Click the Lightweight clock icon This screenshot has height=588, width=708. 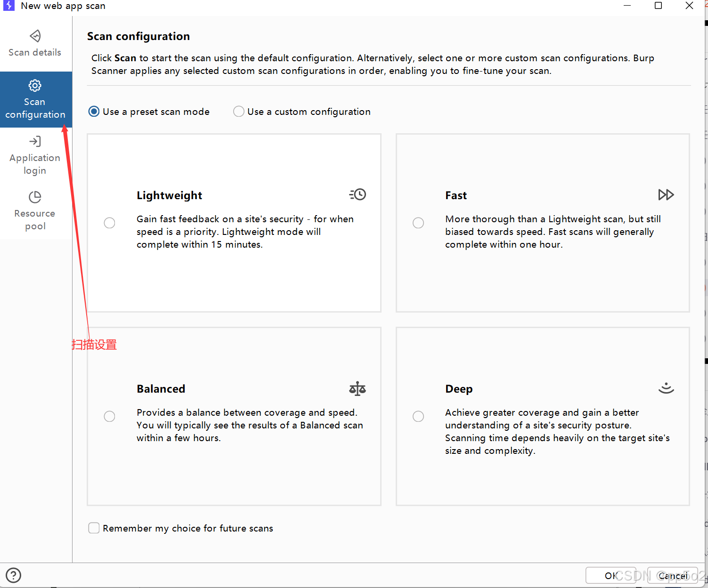358,194
